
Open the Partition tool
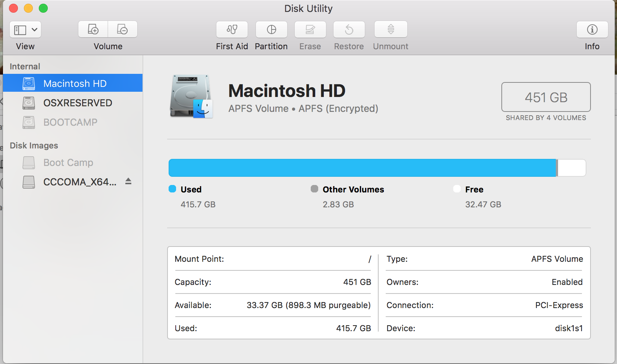[x=272, y=29]
